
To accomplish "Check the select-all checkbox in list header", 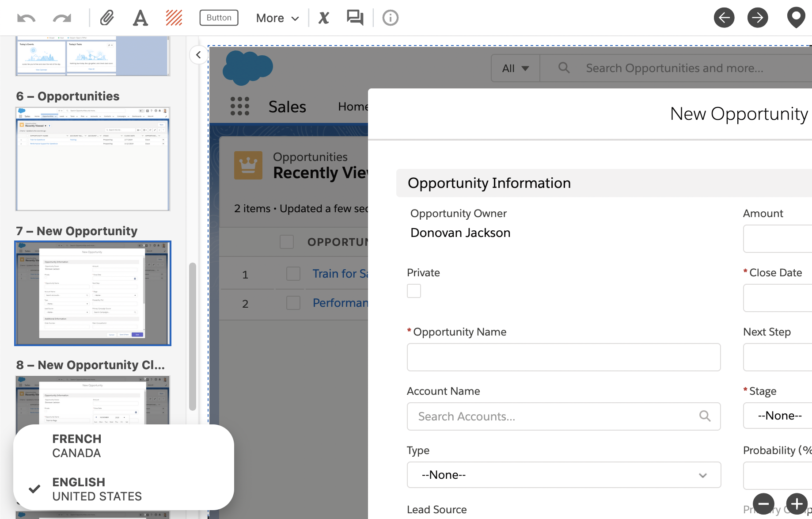I will click(287, 242).
